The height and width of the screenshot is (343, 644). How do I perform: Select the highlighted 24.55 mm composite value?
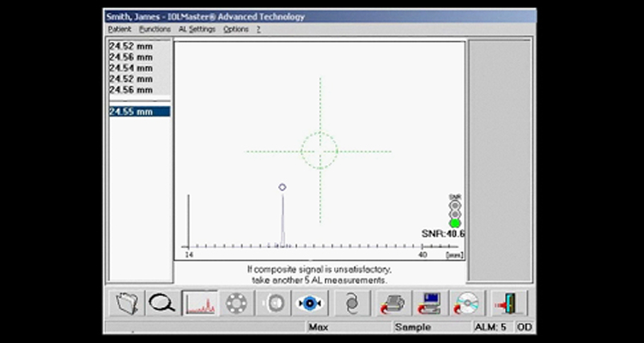pos(140,111)
